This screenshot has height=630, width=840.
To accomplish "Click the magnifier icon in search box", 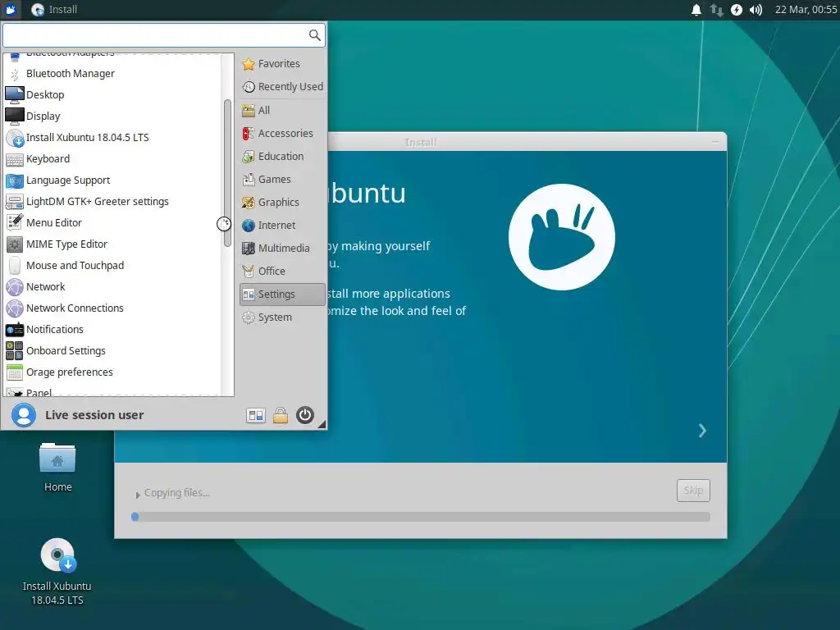I will (314, 35).
